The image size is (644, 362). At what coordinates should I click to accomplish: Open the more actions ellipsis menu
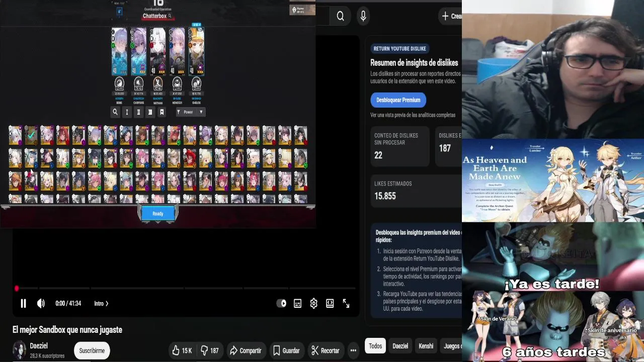[x=353, y=350]
